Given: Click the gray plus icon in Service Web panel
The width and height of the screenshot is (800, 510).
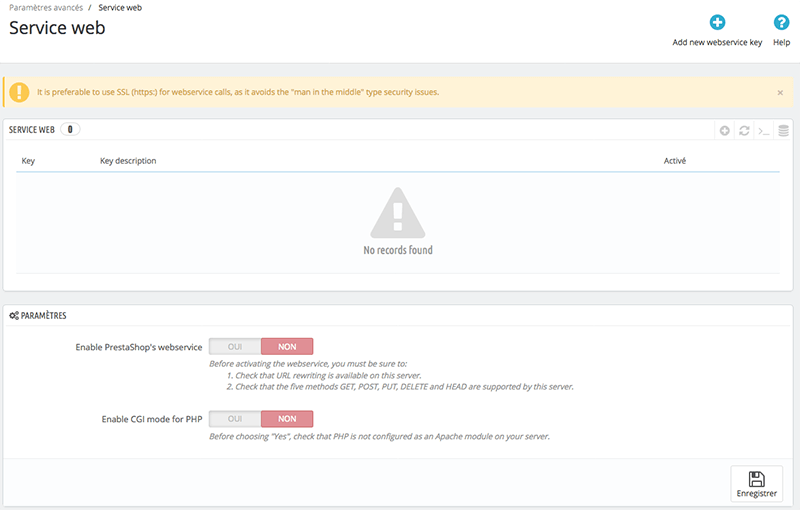Looking at the screenshot, I should tap(725, 131).
